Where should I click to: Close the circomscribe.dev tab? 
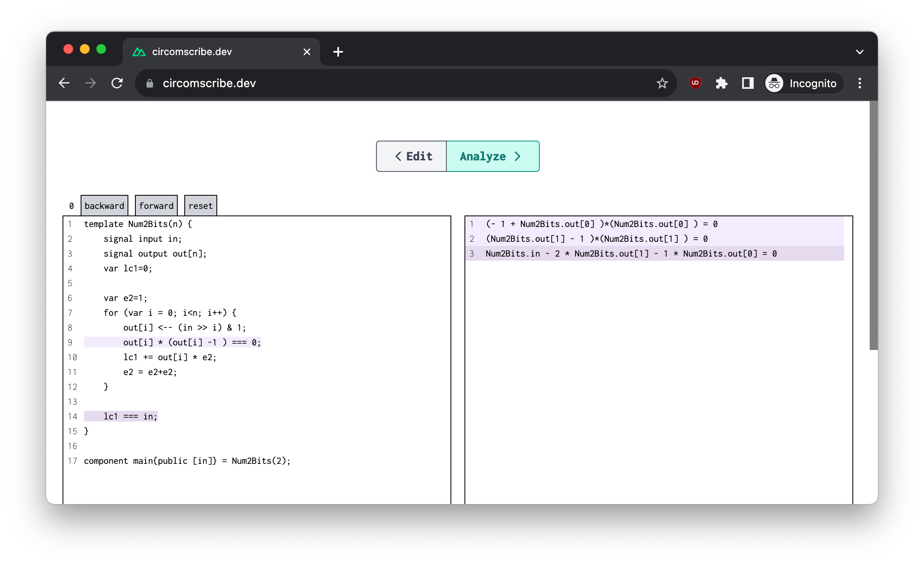307,52
